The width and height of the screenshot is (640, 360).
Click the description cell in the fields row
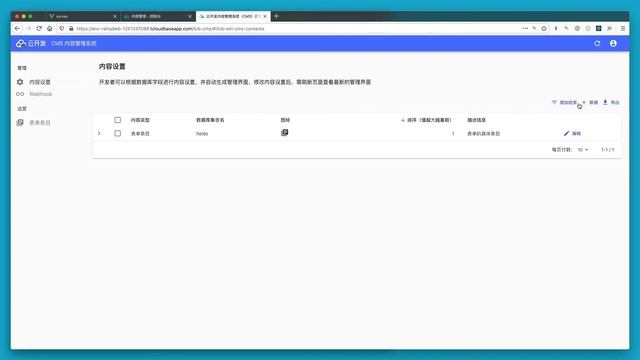click(483, 133)
